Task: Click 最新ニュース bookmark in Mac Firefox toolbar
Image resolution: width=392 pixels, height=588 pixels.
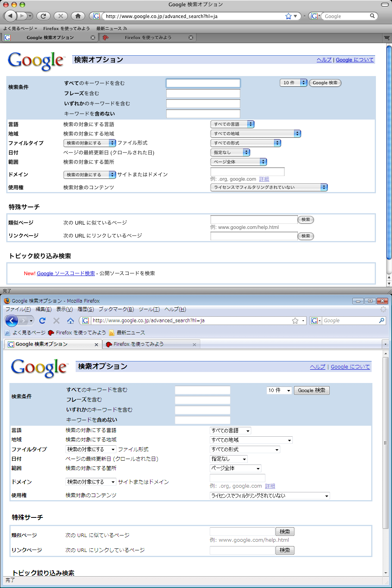Action: [x=112, y=29]
